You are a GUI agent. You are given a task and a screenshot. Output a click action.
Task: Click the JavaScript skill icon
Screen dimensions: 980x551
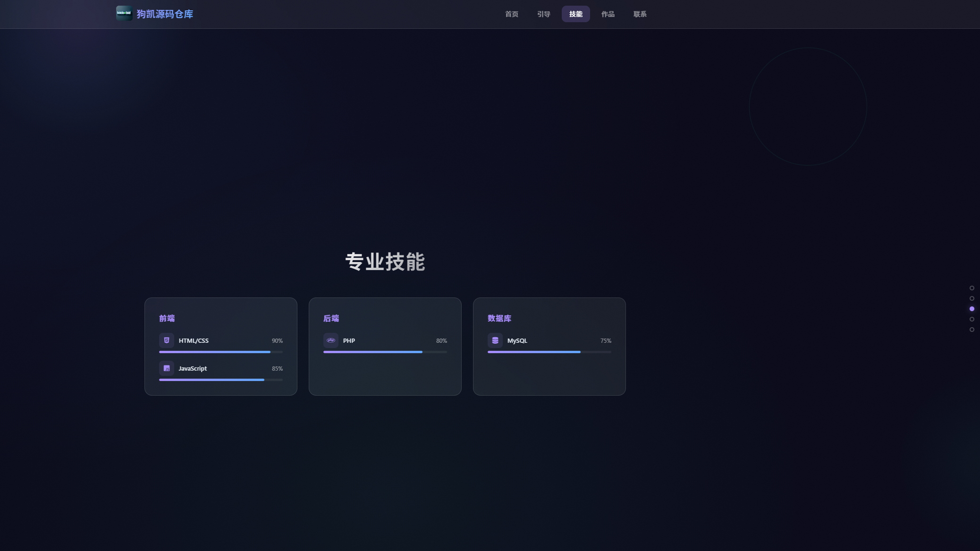pyautogui.click(x=167, y=368)
